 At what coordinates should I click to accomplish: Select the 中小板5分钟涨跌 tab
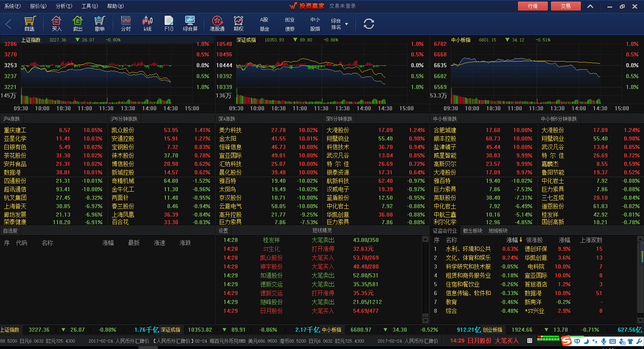559,119
